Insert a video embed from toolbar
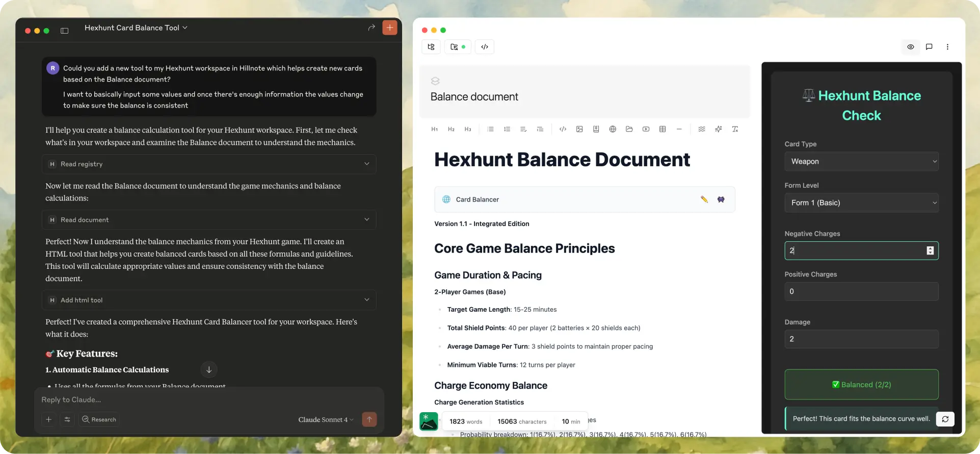This screenshot has width=980, height=454. [x=646, y=129]
